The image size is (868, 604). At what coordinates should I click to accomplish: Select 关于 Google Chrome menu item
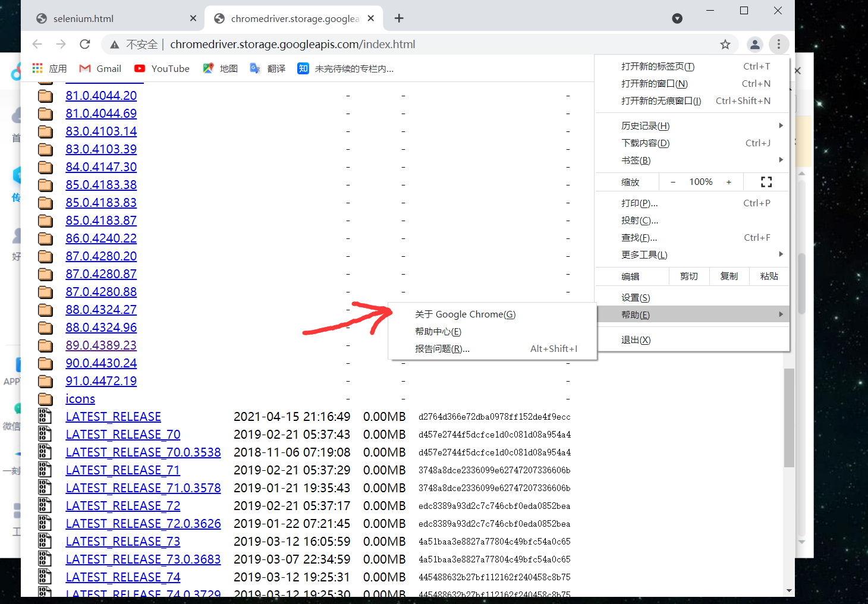465,314
